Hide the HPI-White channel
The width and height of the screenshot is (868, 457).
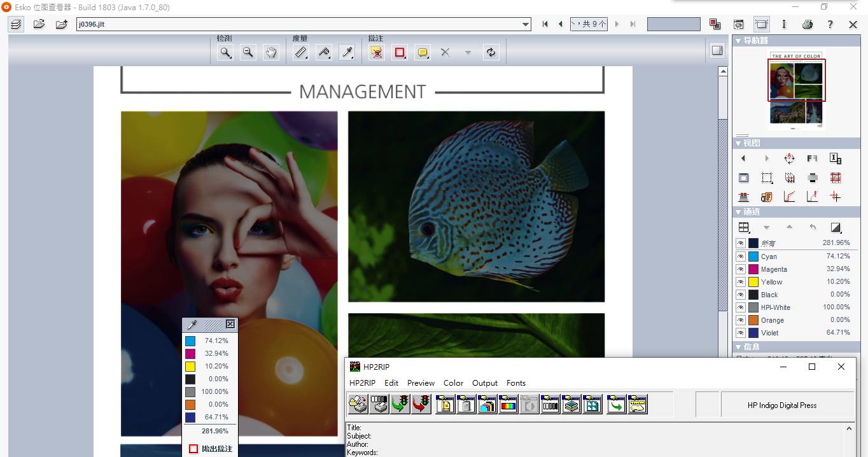click(x=741, y=307)
